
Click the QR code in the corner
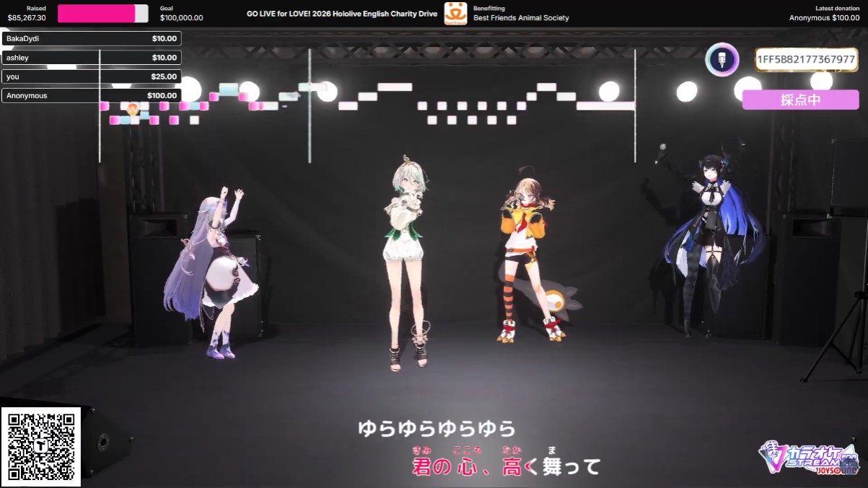pos(40,446)
